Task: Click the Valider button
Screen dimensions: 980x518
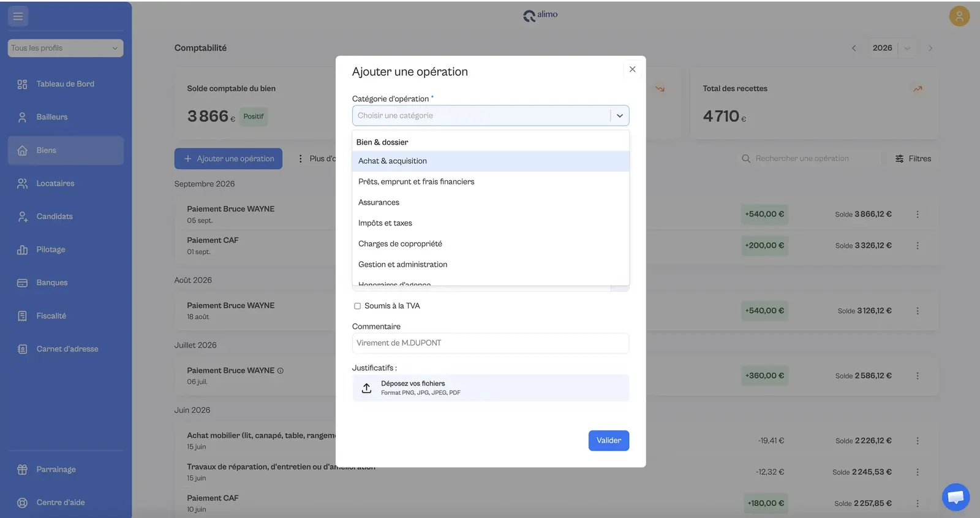Action: coord(609,441)
